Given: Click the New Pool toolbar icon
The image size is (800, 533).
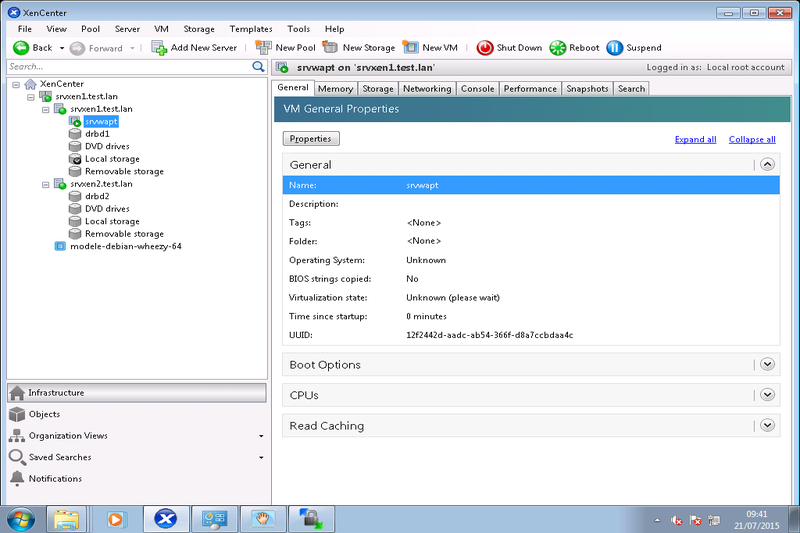Looking at the screenshot, I should coord(264,47).
